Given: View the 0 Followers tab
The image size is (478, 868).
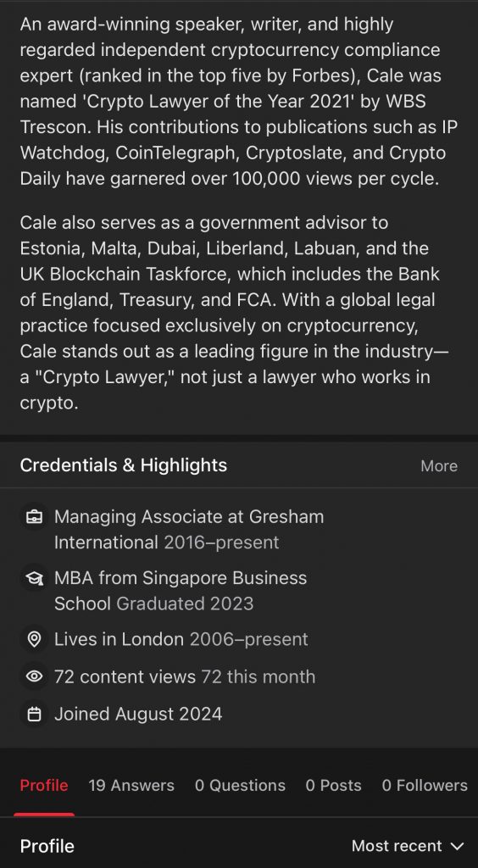Looking at the screenshot, I should [425, 785].
